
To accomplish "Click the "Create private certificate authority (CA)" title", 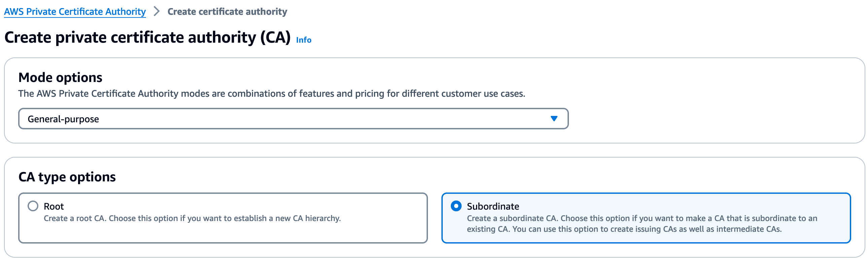I will tap(147, 37).
